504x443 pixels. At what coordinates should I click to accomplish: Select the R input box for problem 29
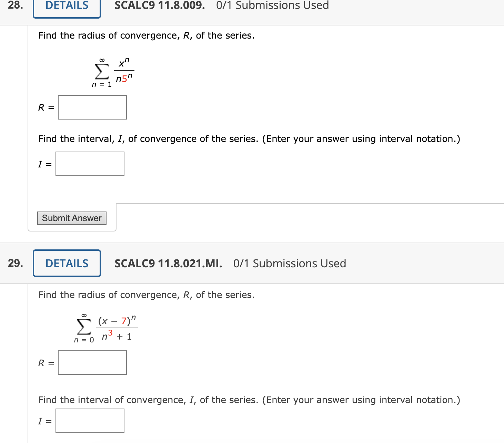tap(92, 362)
